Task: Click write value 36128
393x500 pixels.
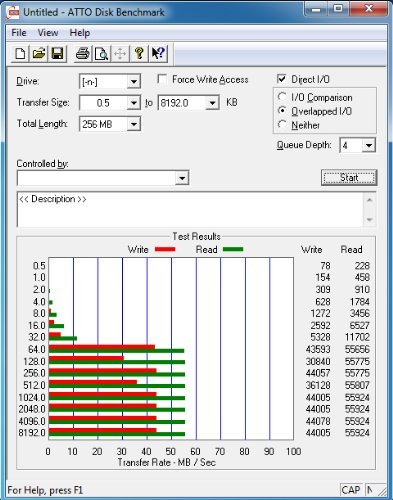Action: (x=318, y=385)
